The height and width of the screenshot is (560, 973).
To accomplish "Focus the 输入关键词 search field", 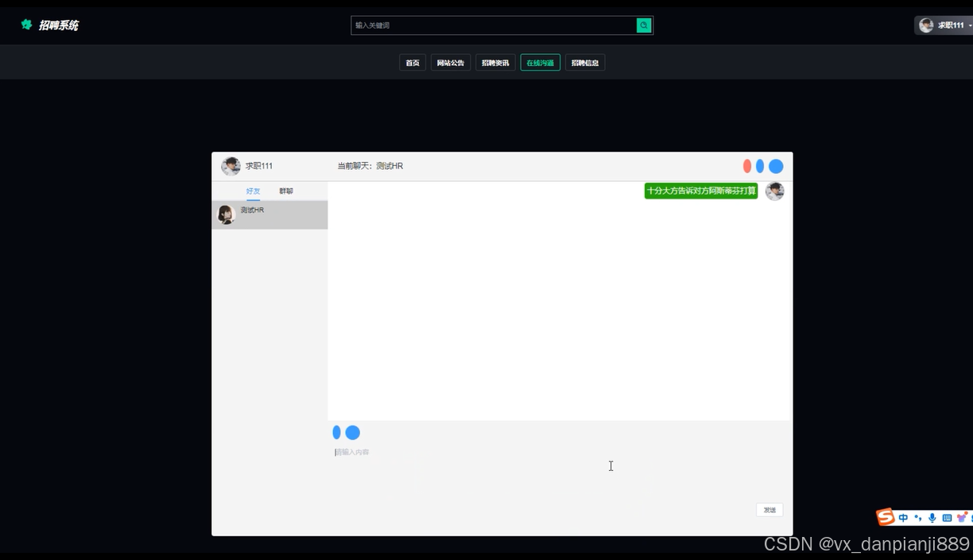I will 494,25.
